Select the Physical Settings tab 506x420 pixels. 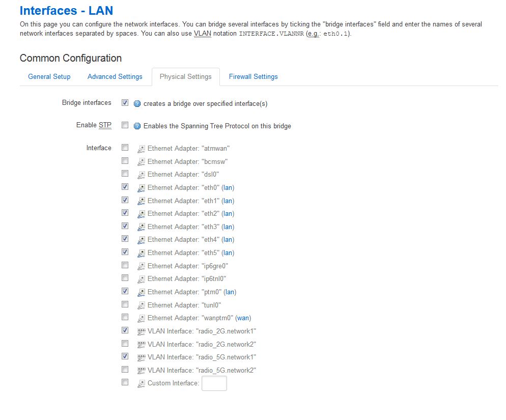[186, 77]
